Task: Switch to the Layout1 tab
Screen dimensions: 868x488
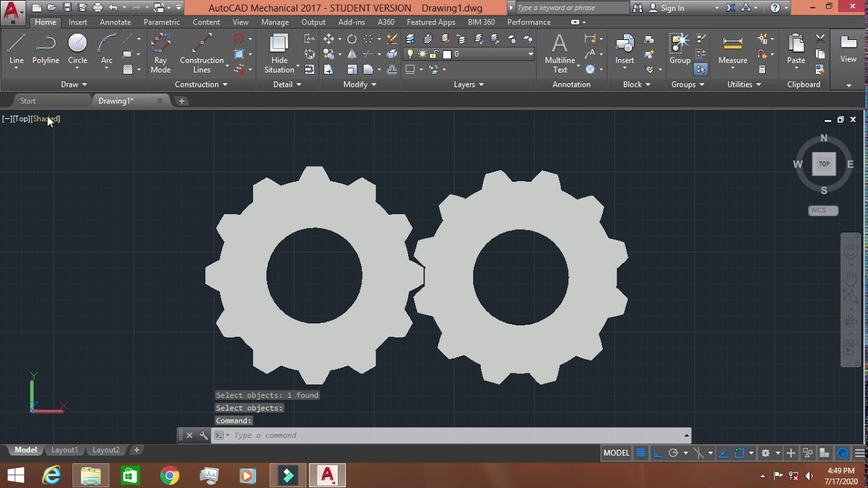Action: coord(65,450)
